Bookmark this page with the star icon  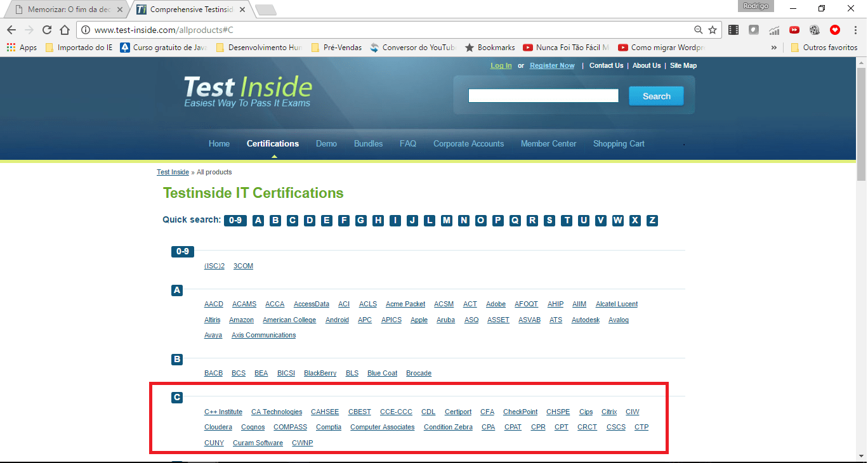713,30
